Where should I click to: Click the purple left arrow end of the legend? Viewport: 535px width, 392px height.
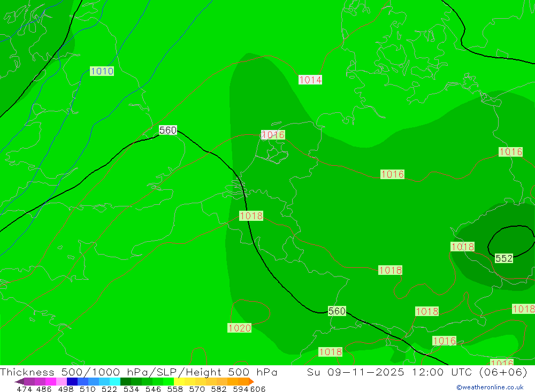tap(19, 381)
